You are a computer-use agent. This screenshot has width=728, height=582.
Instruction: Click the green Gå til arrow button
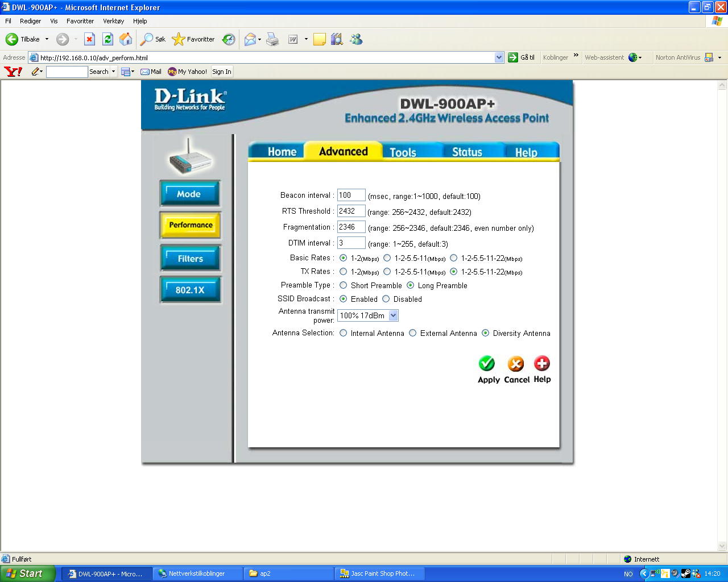tap(513, 57)
